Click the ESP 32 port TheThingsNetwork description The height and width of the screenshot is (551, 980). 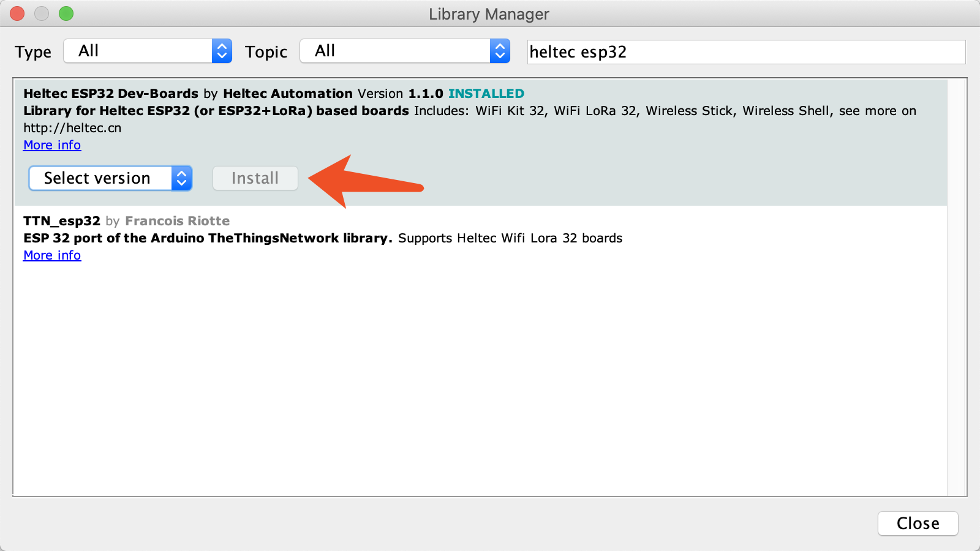pyautogui.click(x=208, y=238)
